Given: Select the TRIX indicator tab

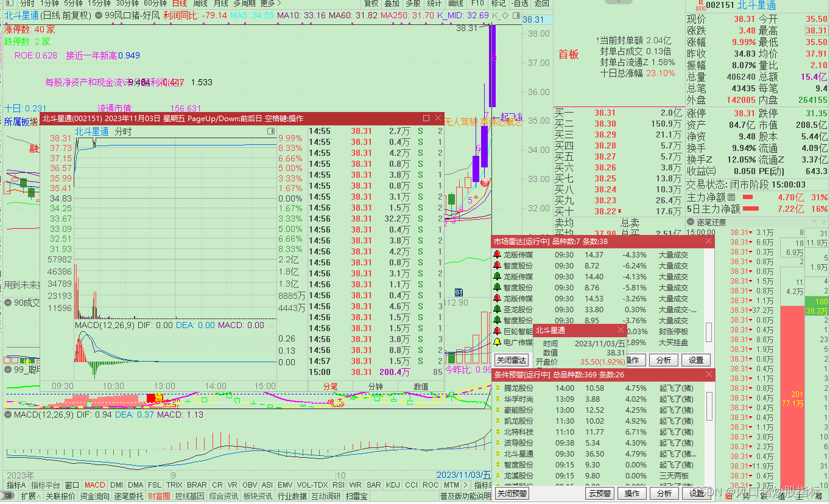Looking at the screenshot, I should click(x=174, y=485).
